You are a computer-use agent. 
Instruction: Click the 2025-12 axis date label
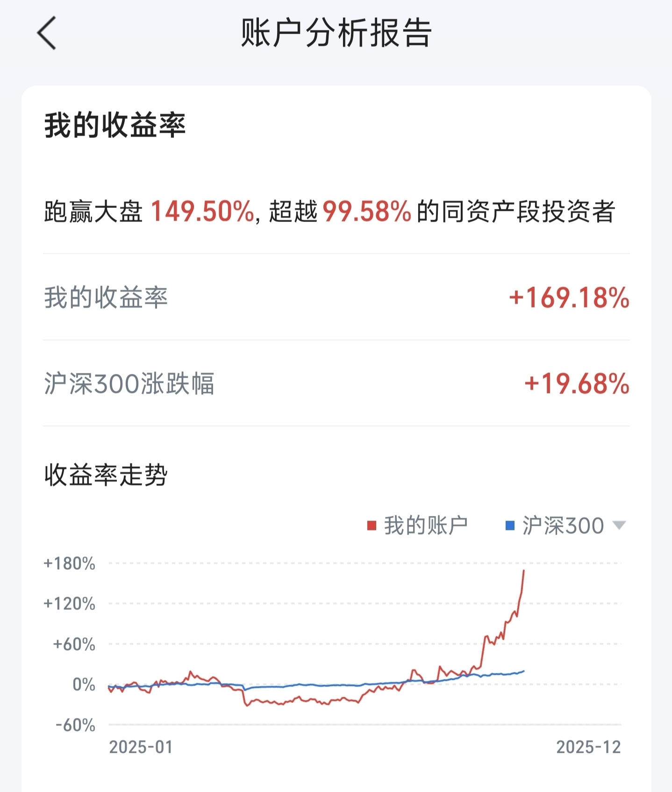(588, 747)
